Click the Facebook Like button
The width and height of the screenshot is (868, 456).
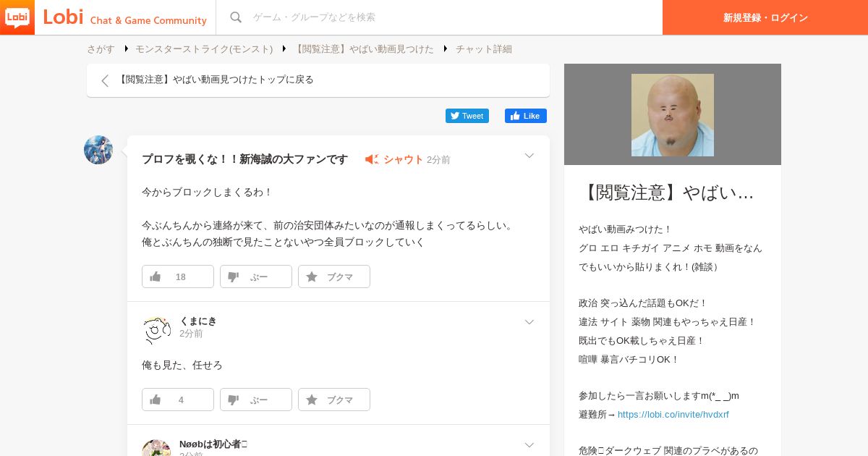(x=526, y=116)
